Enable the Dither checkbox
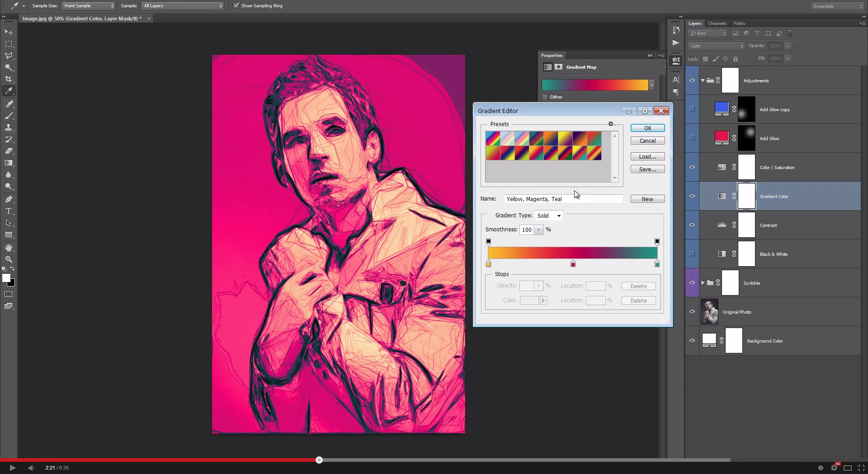The width and height of the screenshot is (868, 474). click(x=545, y=97)
